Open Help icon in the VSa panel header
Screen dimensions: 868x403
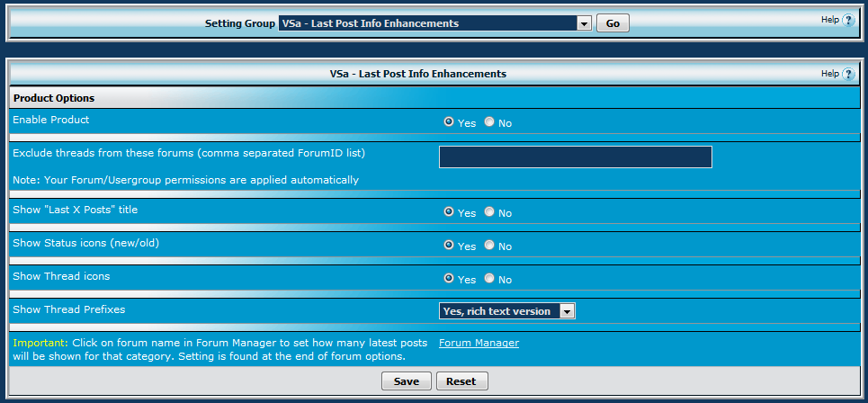[x=847, y=74]
